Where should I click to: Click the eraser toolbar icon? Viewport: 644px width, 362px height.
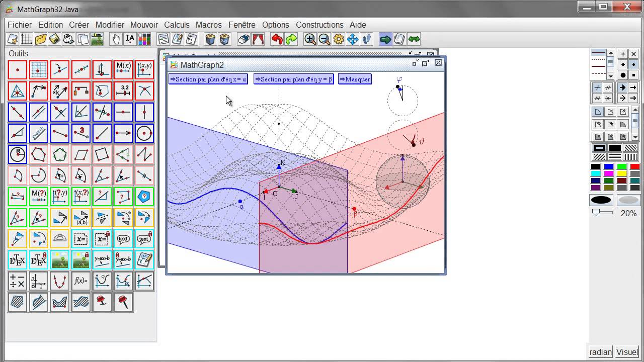tap(244, 39)
